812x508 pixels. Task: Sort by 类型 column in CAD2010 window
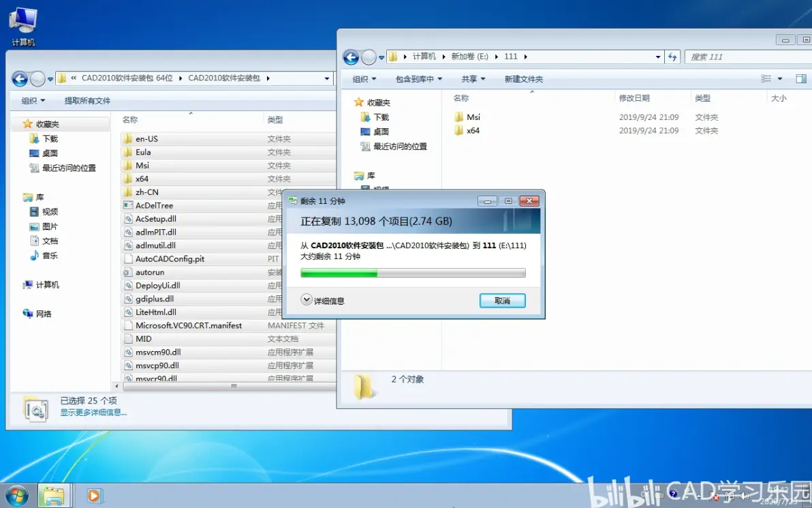(x=299, y=120)
